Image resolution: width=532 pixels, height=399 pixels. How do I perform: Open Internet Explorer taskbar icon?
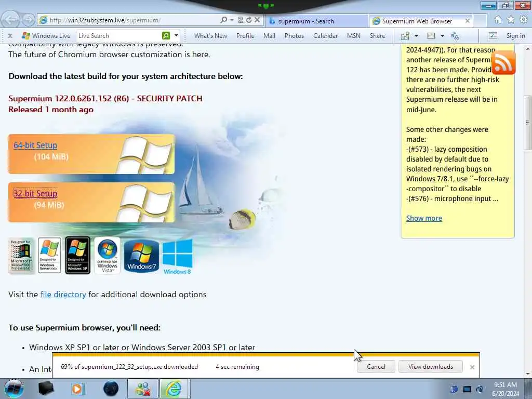173,389
